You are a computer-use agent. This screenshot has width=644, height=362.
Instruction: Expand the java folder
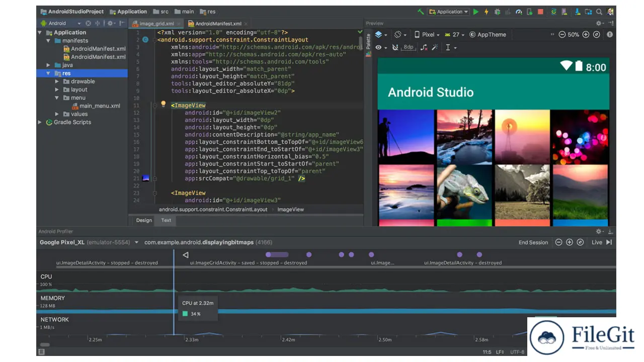pyautogui.click(x=48, y=65)
